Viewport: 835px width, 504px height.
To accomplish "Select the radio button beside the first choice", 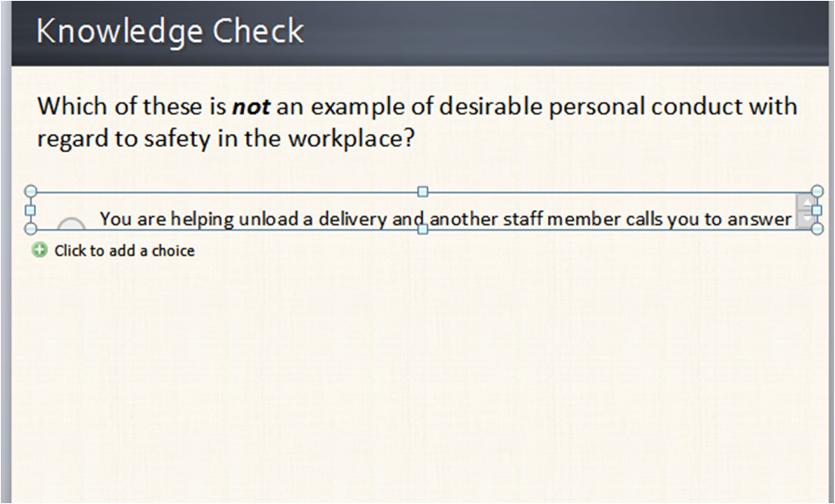I will click(x=71, y=224).
